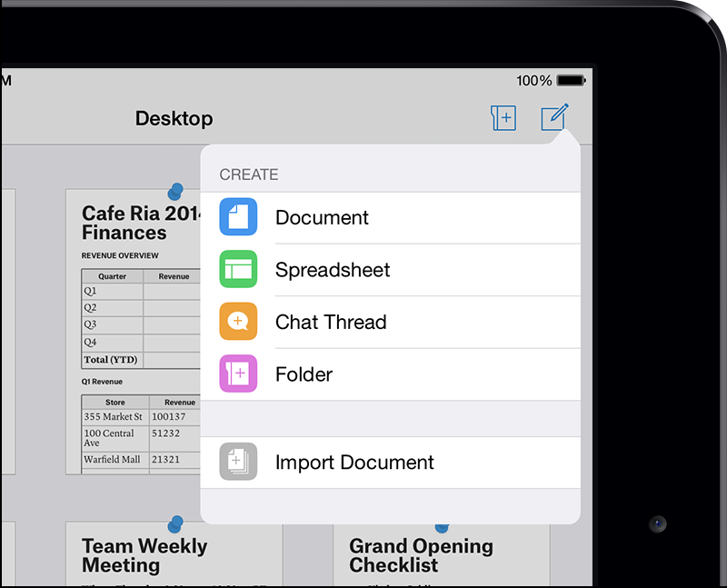
Task: Tap the green Spreadsheet icon
Action: (238, 269)
